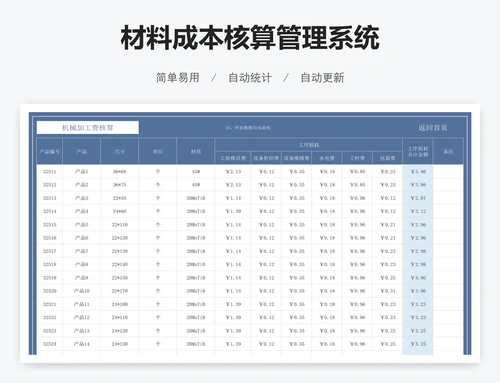Click the 单位 column header
Viewport: 500px width, 383px height.
(x=158, y=151)
